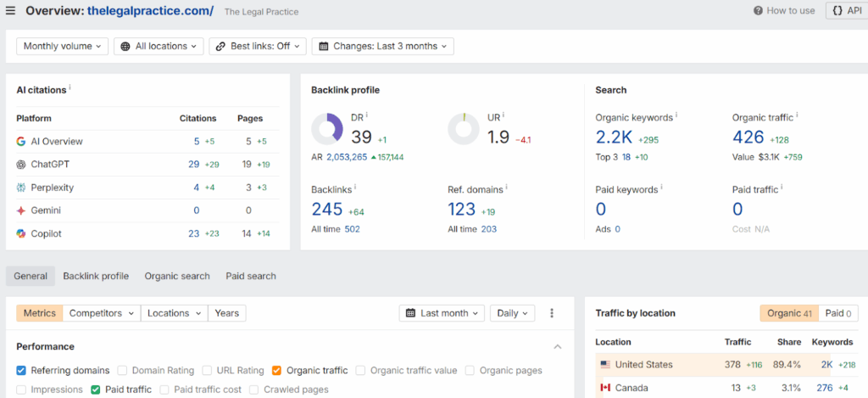Open the 29 ChatGPT citations link
Screen dimensions: 868x398
click(x=194, y=165)
